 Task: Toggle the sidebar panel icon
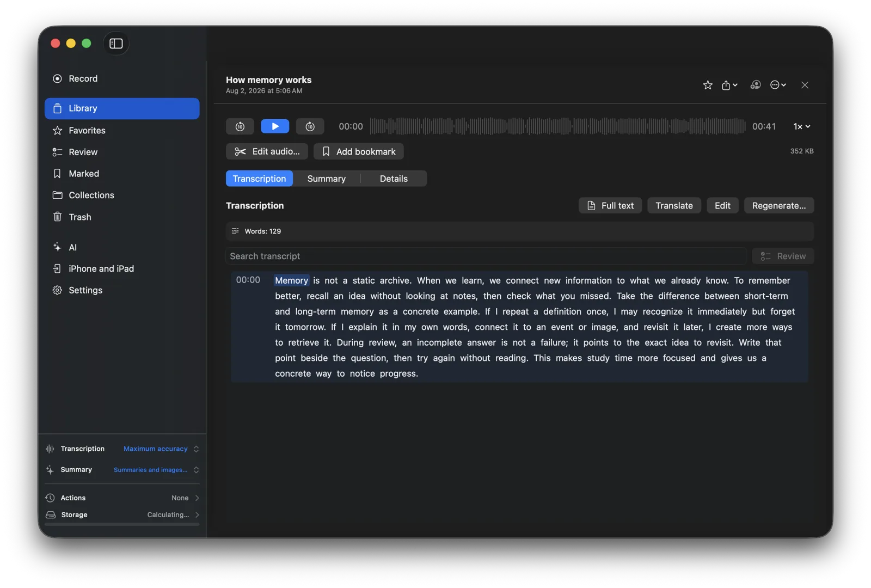[x=116, y=44]
